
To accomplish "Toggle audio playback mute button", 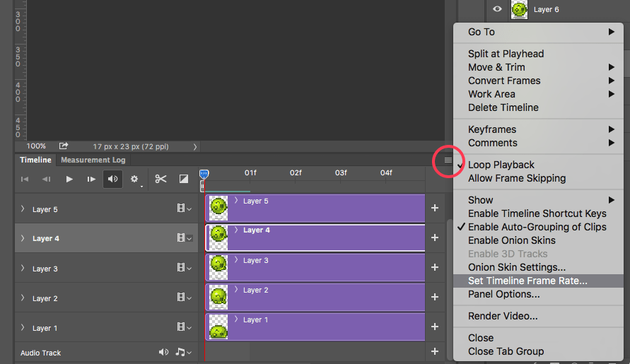I will [112, 180].
